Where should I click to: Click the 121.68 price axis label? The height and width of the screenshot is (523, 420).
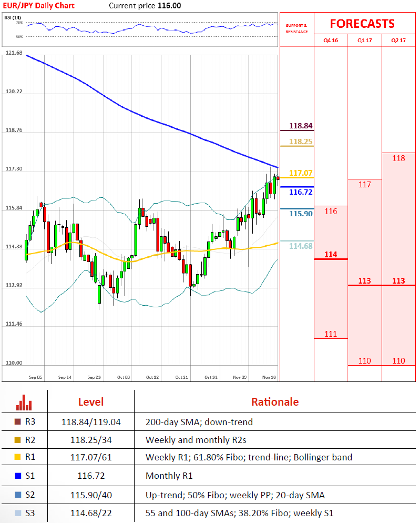click(14, 53)
